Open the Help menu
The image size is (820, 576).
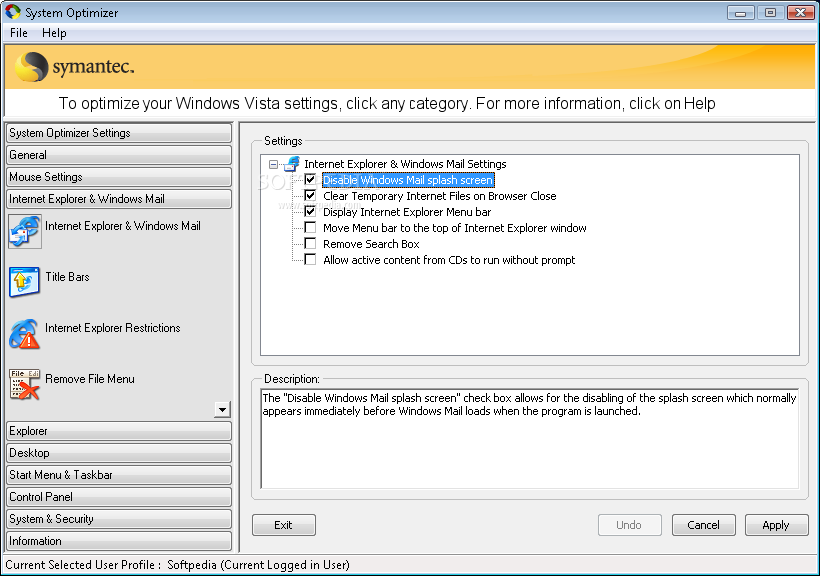[54, 33]
